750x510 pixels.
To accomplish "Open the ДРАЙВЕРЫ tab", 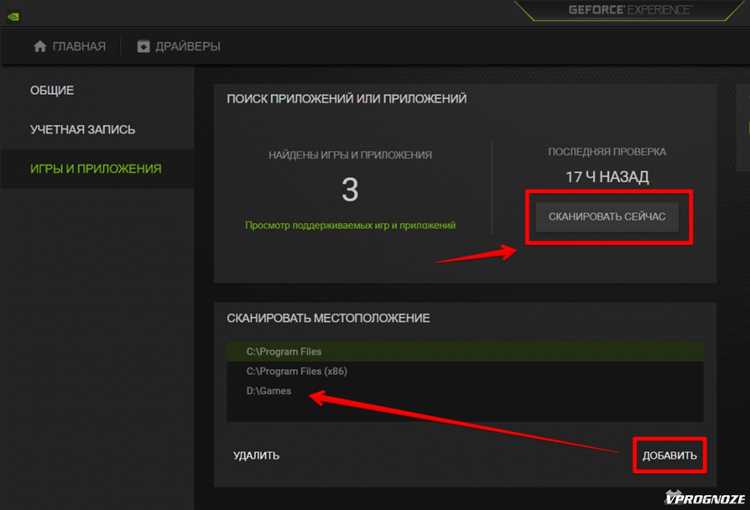I will (x=178, y=46).
